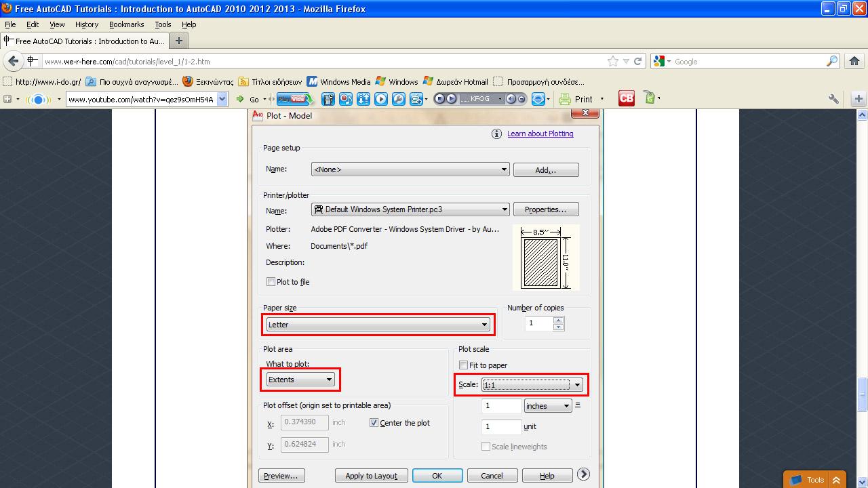Click the OK button in Plot dialog
This screenshot has width=868, height=488.
[437, 476]
